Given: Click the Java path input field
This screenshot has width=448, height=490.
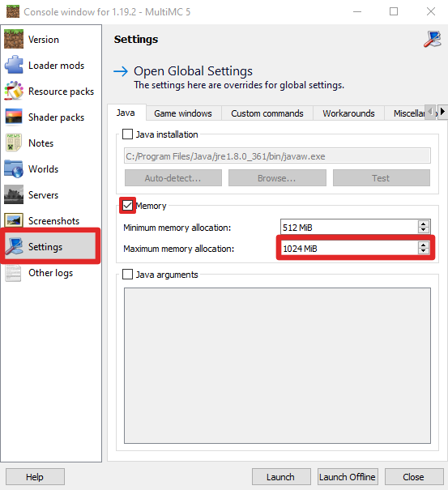Looking at the screenshot, I should (277, 156).
